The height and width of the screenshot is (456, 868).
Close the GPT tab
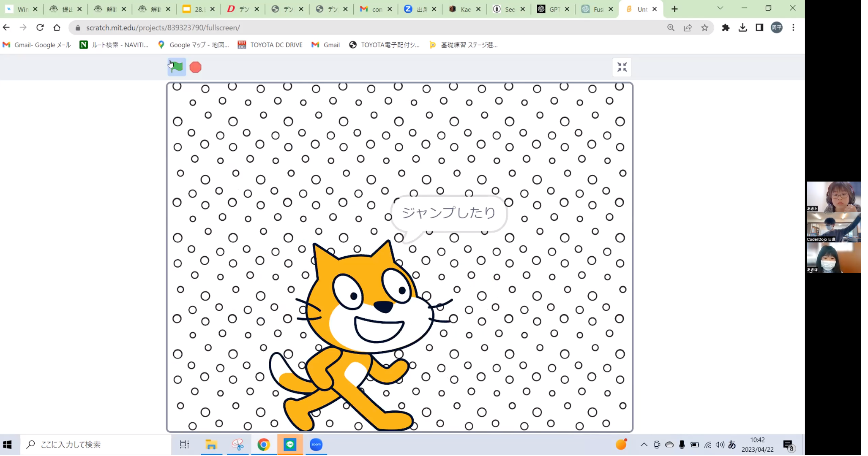tap(567, 9)
